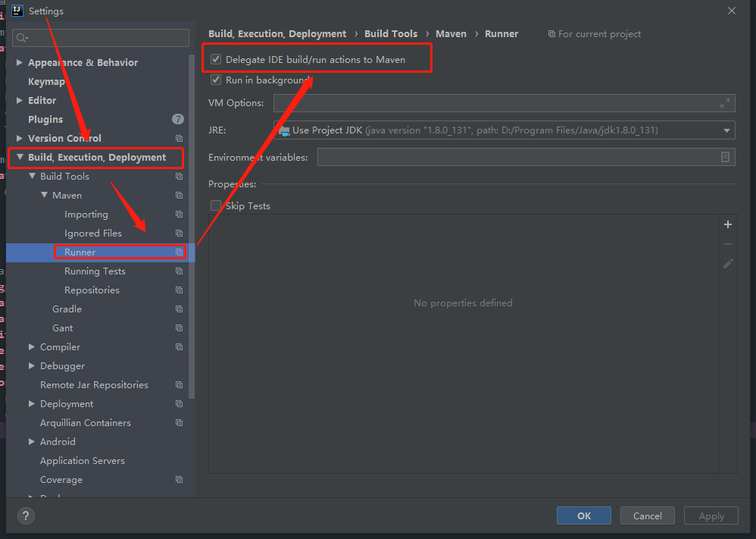Screen dimensions: 756x539
Task: Click project-level icon beside Compiler
Action: [x=179, y=347]
